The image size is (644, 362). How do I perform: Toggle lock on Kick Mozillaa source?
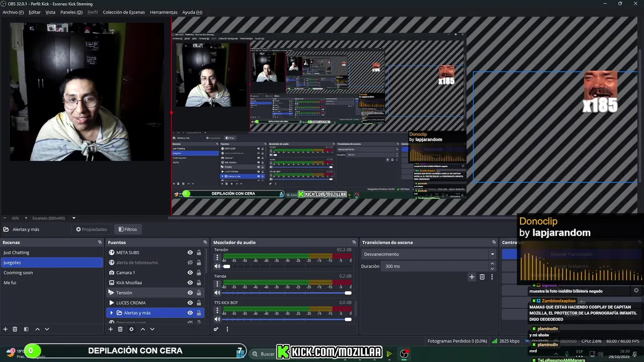(x=199, y=283)
